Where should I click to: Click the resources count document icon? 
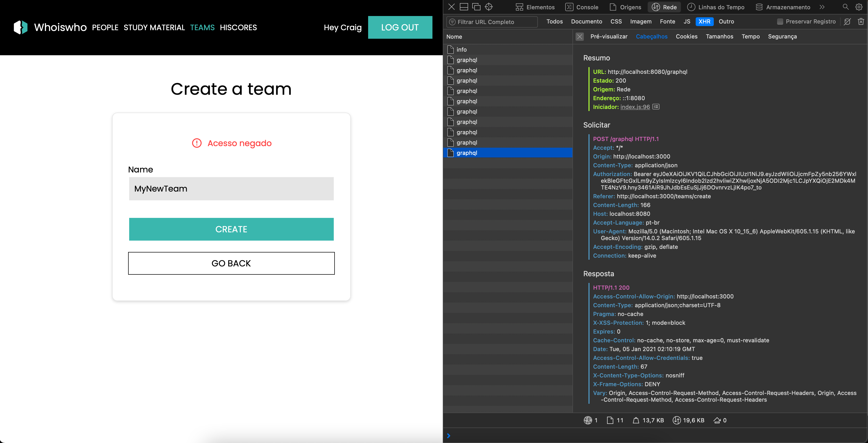[610, 420]
